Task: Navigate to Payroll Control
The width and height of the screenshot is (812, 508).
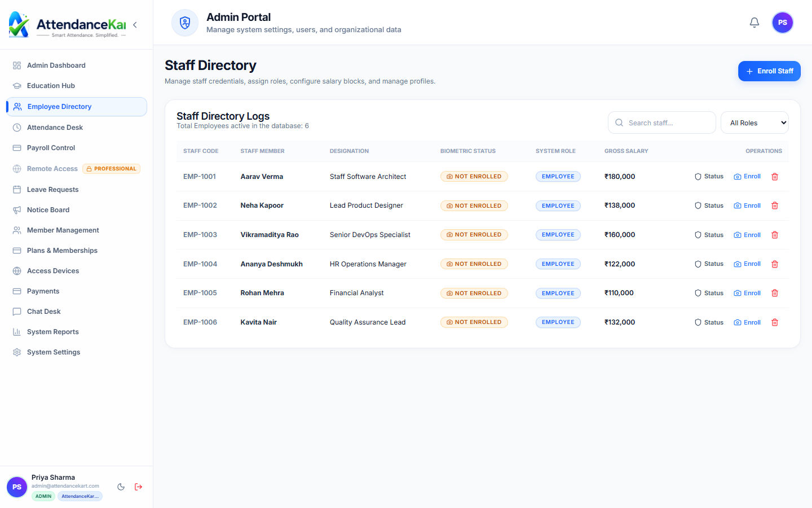Action: click(x=77, y=148)
